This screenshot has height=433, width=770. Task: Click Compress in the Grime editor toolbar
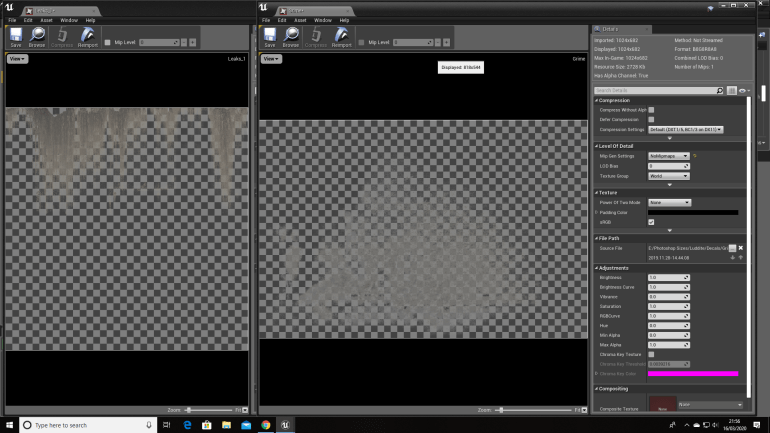tap(316, 37)
